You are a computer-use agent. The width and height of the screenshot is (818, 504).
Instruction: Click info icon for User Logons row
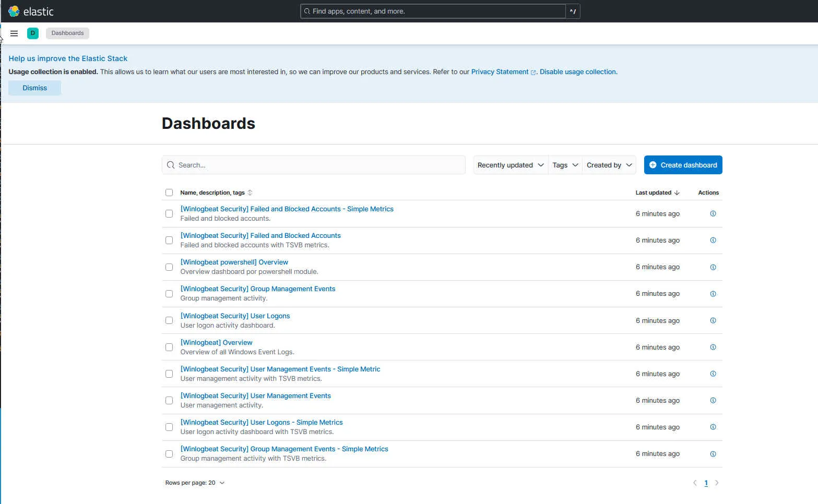tap(713, 320)
